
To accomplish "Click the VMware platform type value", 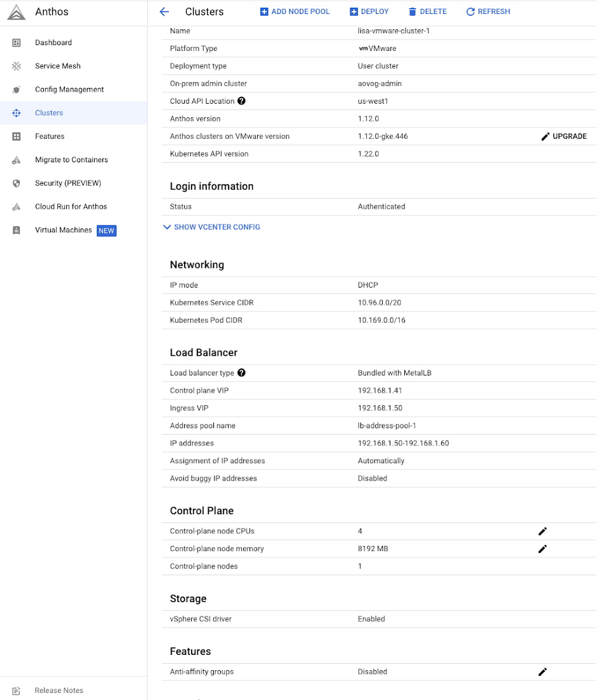I will click(x=378, y=48).
